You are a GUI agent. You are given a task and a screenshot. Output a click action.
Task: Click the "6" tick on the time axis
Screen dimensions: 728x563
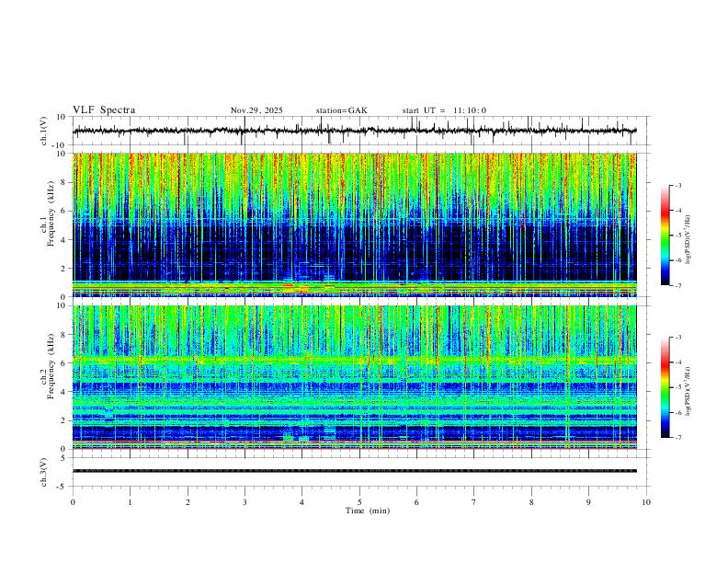click(417, 502)
